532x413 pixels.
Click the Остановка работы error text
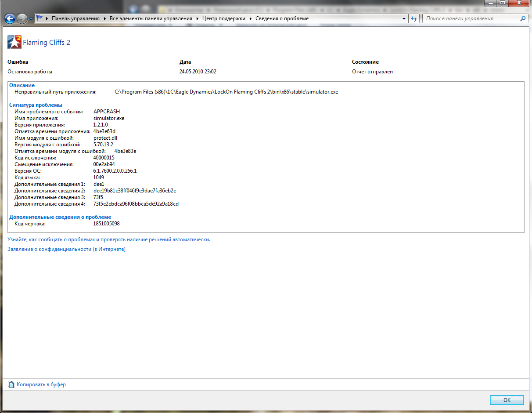coord(30,72)
